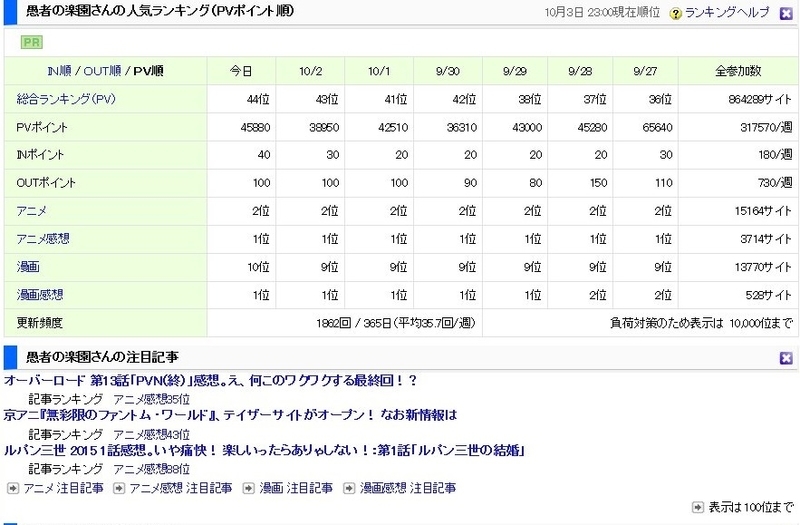Click weekly IN total 180/週
This screenshot has height=525, width=800.
point(776,155)
